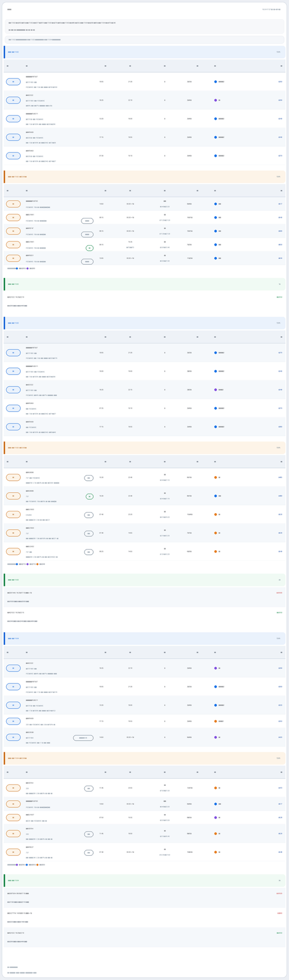
Task: Click the green link in third green section
Action: coord(279,933)
